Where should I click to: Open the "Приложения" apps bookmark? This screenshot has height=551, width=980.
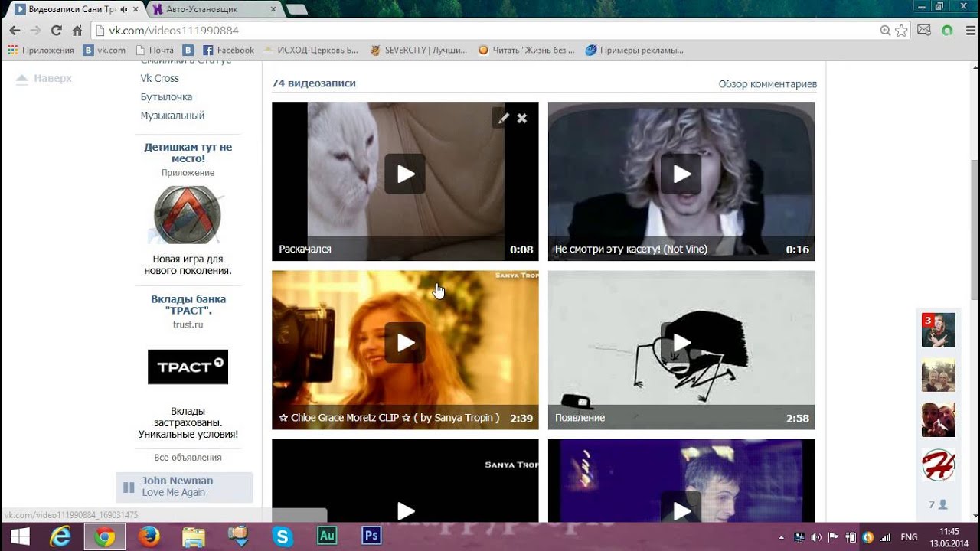[41, 51]
